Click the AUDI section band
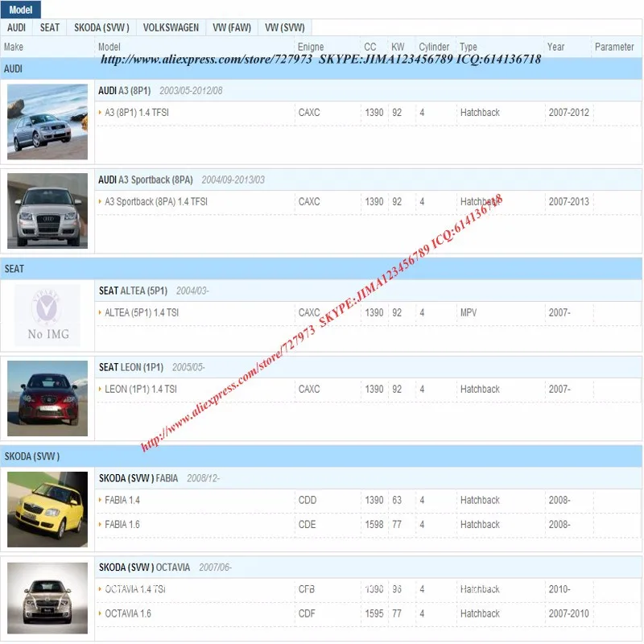The width and height of the screenshot is (644, 644). coord(321,69)
